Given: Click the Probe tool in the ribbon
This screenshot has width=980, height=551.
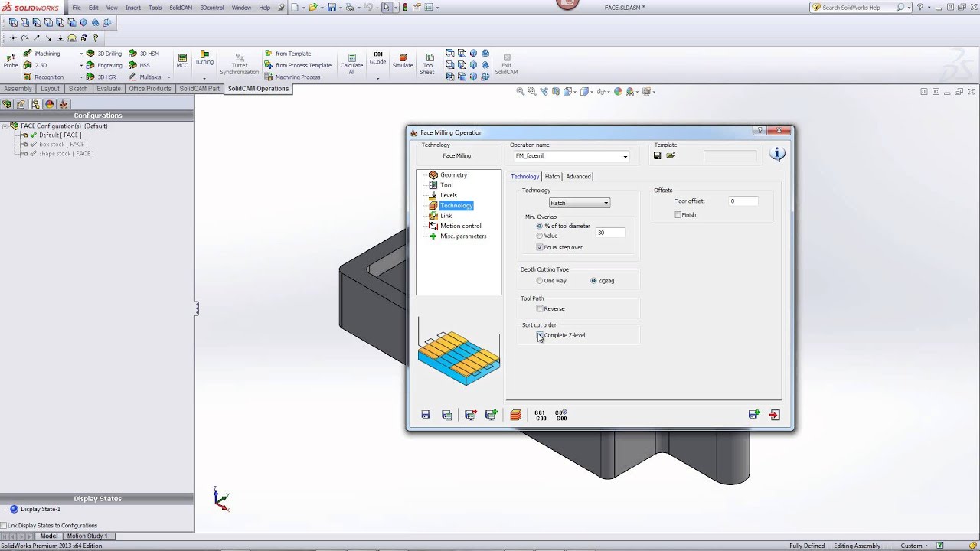Looking at the screenshot, I should [x=11, y=60].
